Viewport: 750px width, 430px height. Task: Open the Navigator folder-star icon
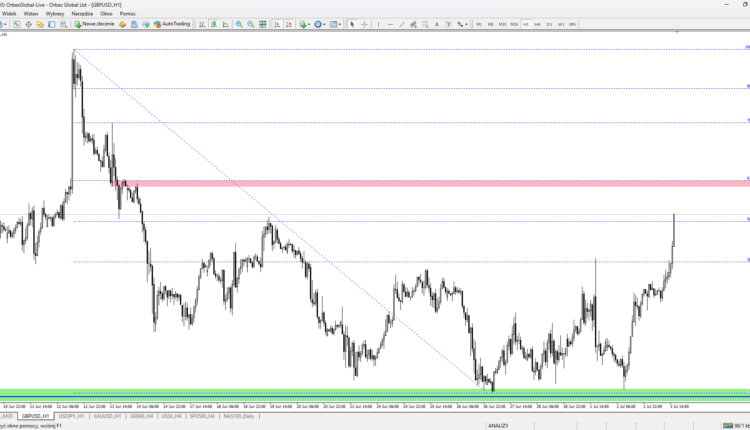[40, 24]
